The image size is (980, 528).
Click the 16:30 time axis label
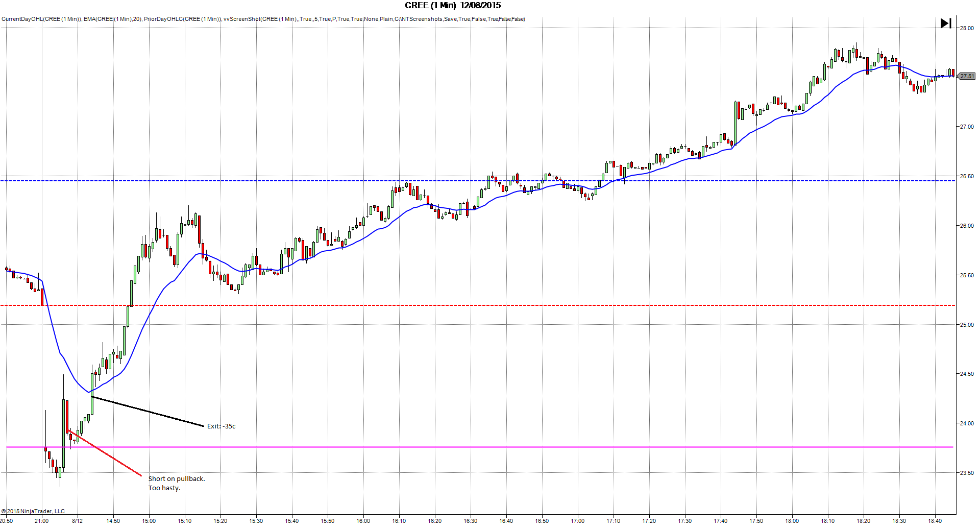coord(471,521)
